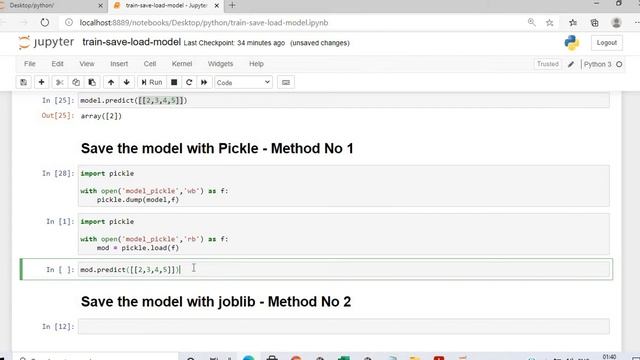Move selected cell up arrow

pos(111,82)
